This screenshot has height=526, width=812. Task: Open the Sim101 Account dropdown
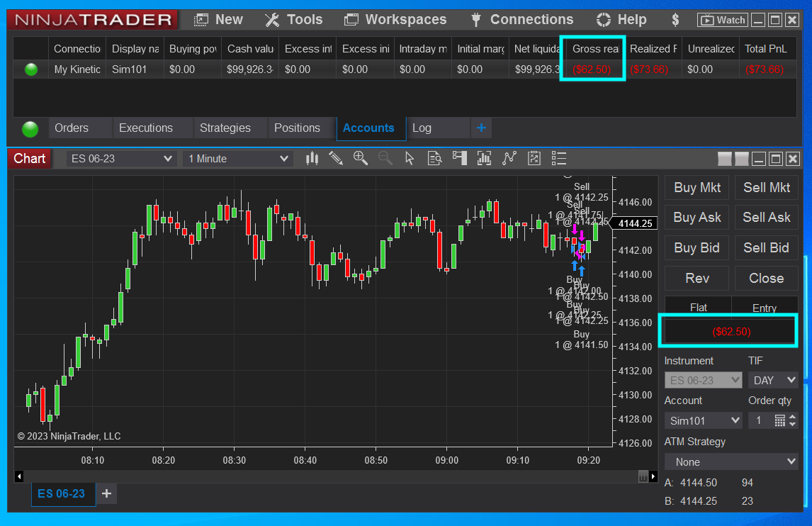(x=704, y=420)
